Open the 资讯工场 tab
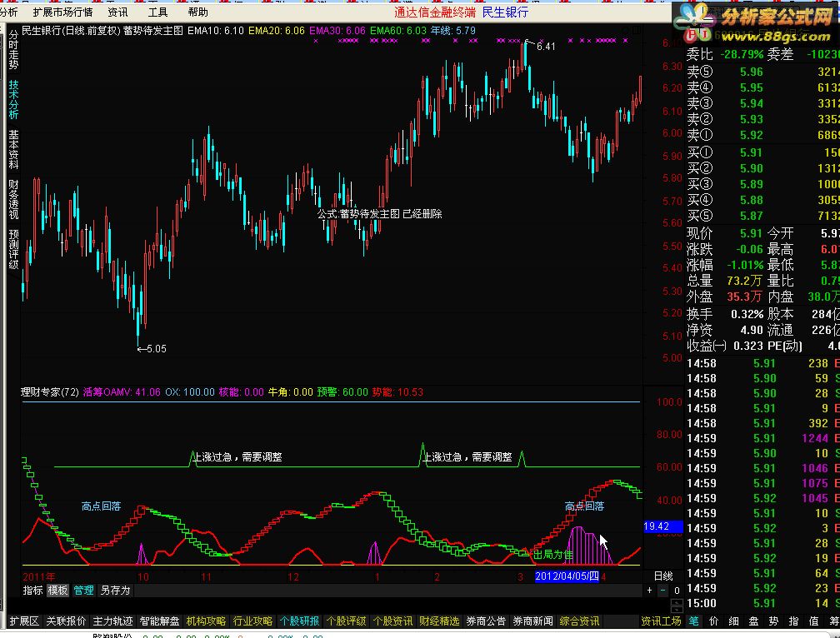Screen dimensions: 840x638 tap(661, 621)
